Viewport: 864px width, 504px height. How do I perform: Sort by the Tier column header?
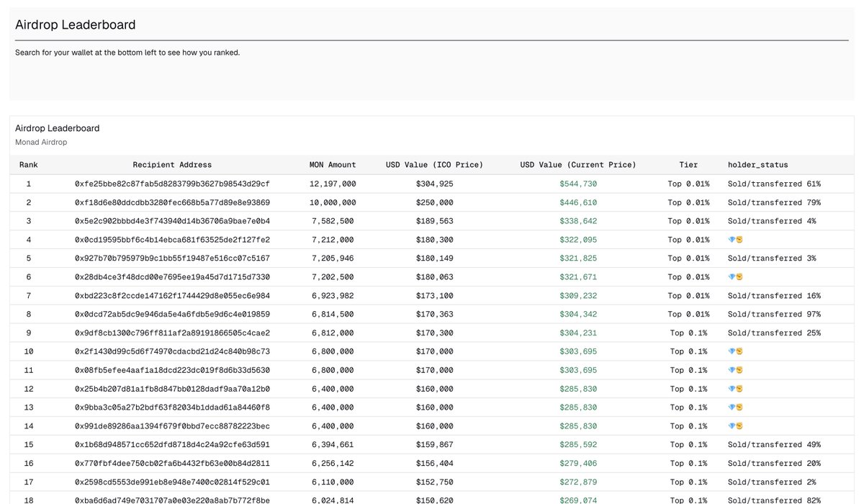coord(688,165)
